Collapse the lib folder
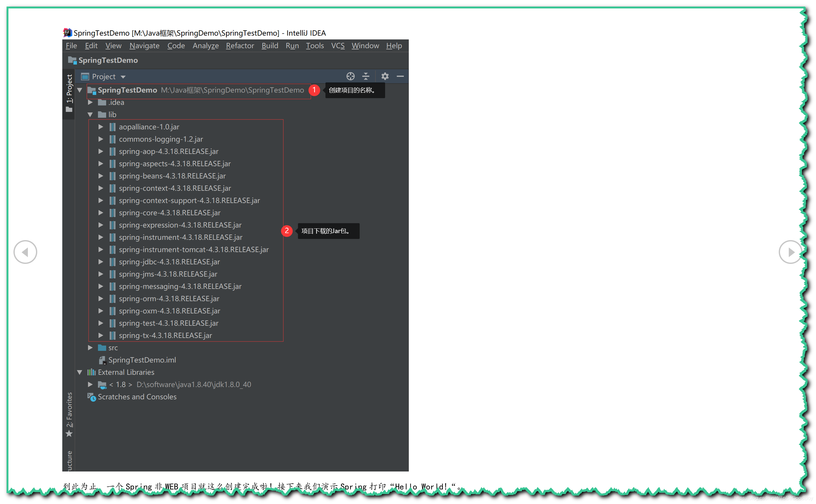816x504 pixels. pos(90,115)
